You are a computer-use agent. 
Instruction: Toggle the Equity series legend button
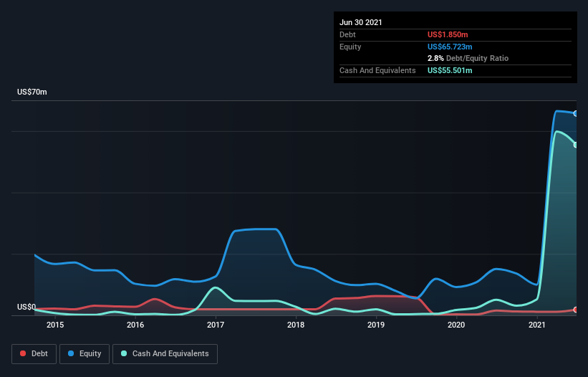pos(85,354)
